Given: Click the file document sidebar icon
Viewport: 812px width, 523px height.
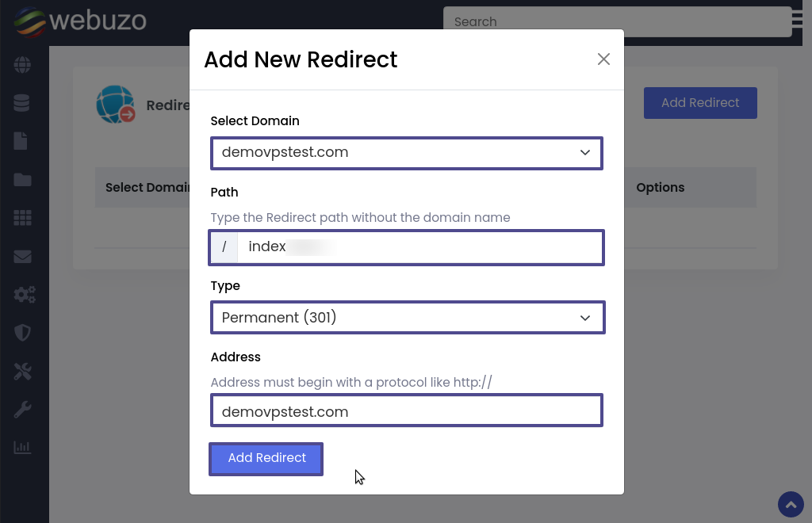Looking at the screenshot, I should coord(21,141).
